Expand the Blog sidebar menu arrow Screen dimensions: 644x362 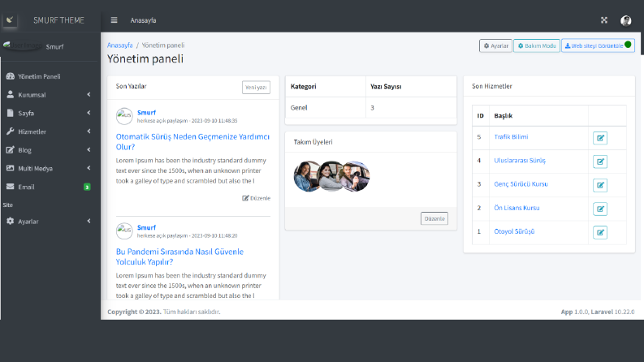pyautogui.click(x=89, y=150)
